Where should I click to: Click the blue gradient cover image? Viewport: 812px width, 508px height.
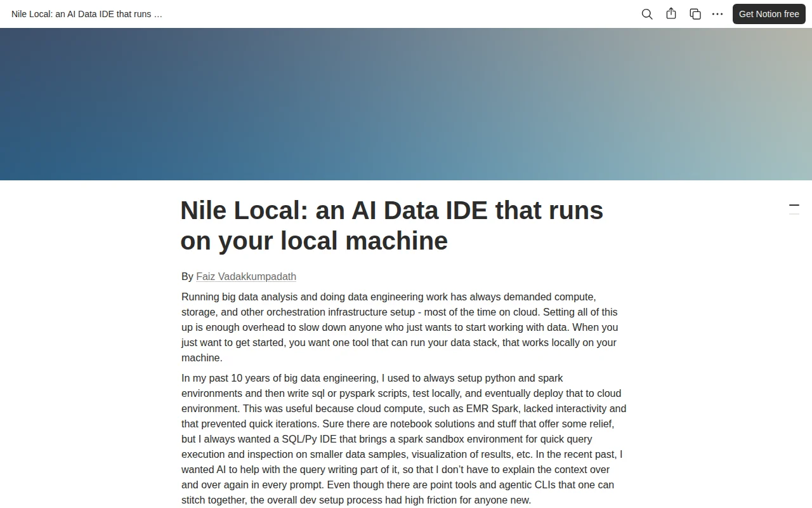pyautogui.click(x=406, y=104)
